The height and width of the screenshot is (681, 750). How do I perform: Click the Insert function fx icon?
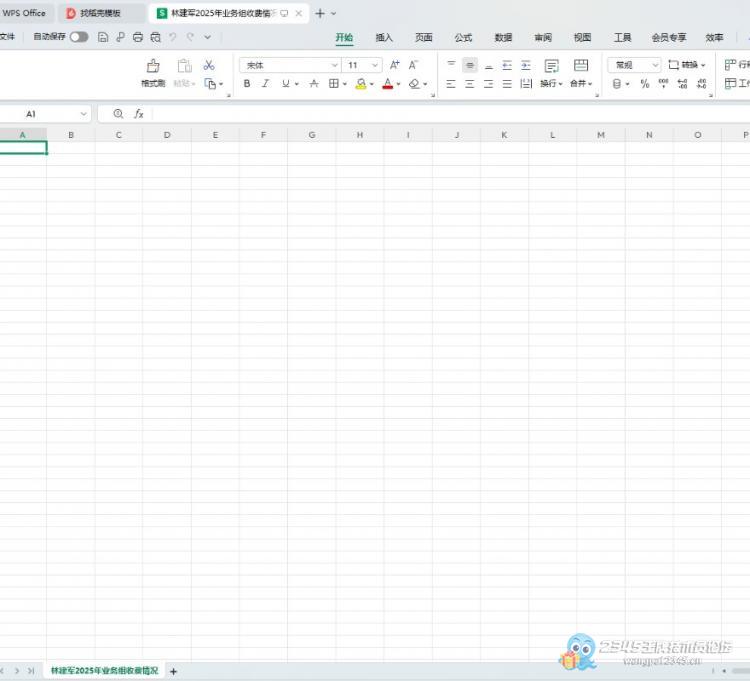coord(139,114)
